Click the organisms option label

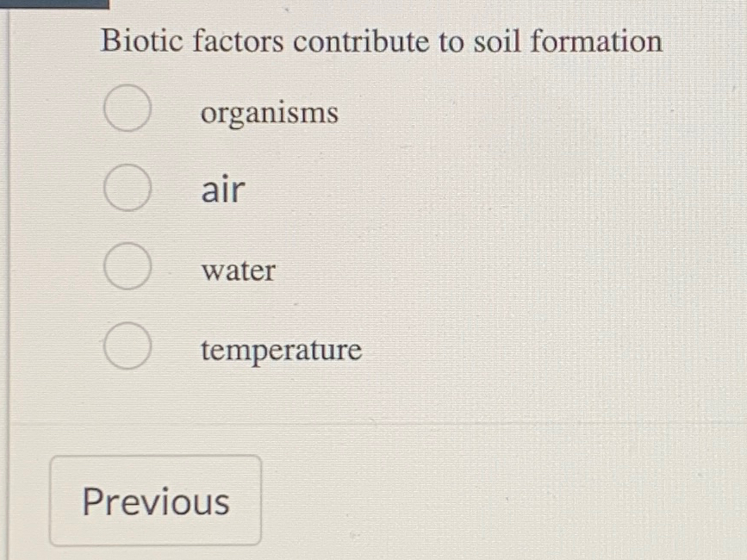tap(269, 113)
